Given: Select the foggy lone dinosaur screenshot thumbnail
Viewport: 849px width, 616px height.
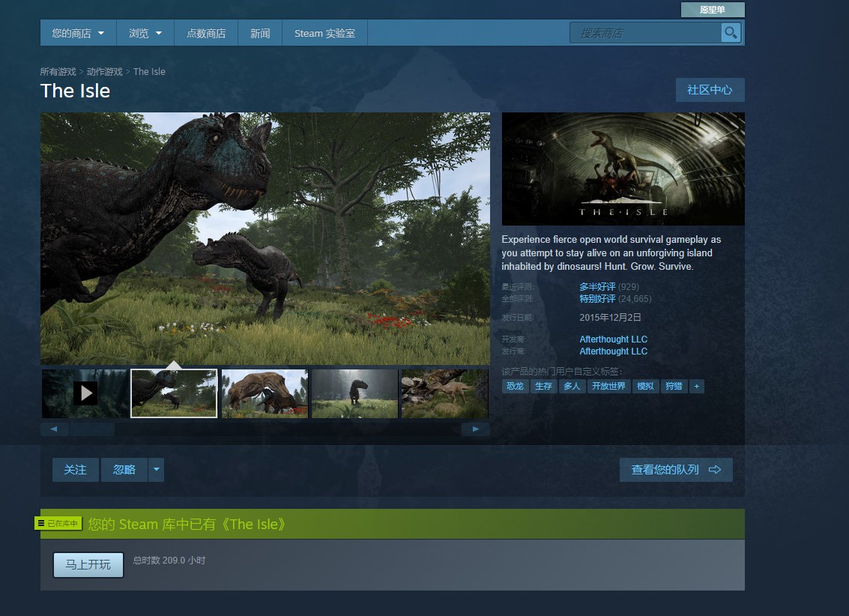Looking at the screenshot, I should tap(354, 393).
